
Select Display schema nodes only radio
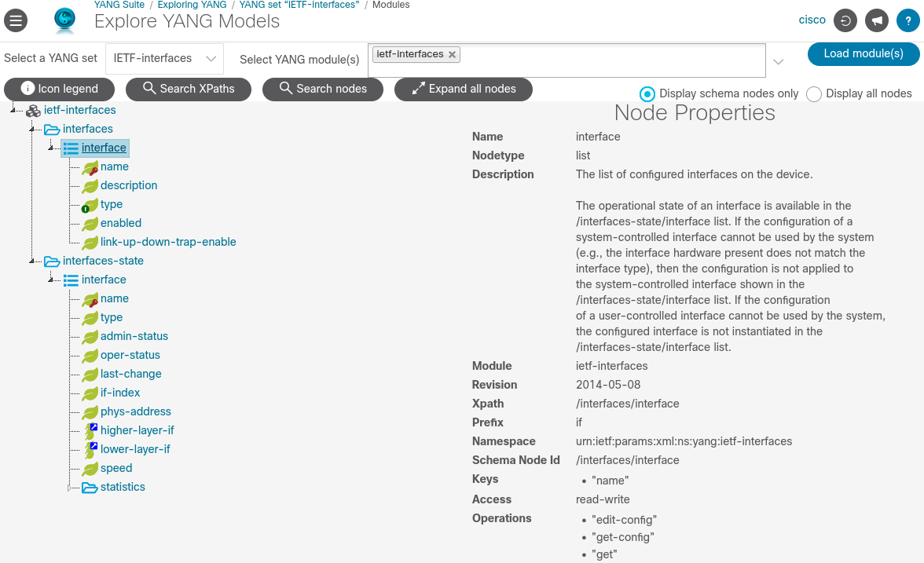click(647, 93)
